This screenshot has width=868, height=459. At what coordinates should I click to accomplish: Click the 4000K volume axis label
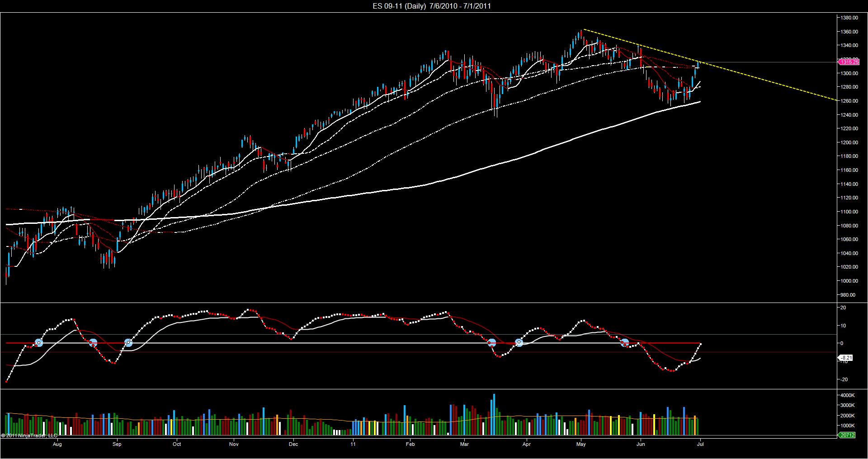pyautogui.click(x=848, y=395)
